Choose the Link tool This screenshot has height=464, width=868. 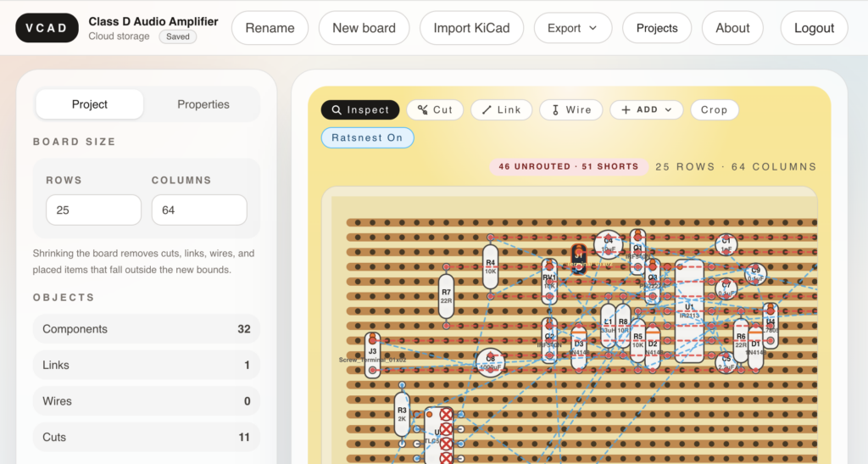(501, 109)
